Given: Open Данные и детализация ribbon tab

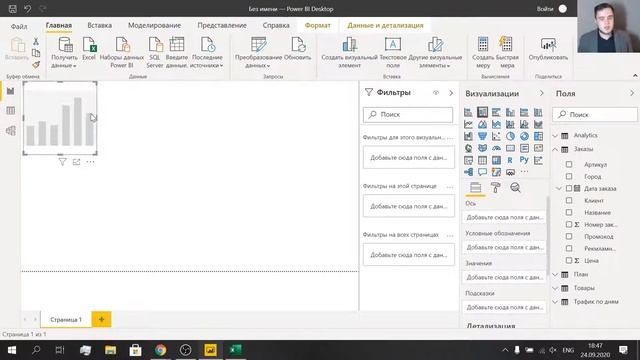Looking at the screenshot, I should (x=385, y=25).
